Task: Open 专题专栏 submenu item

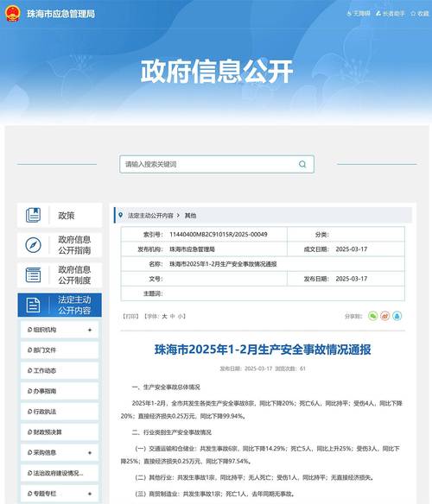Action: tap(60, 494)
